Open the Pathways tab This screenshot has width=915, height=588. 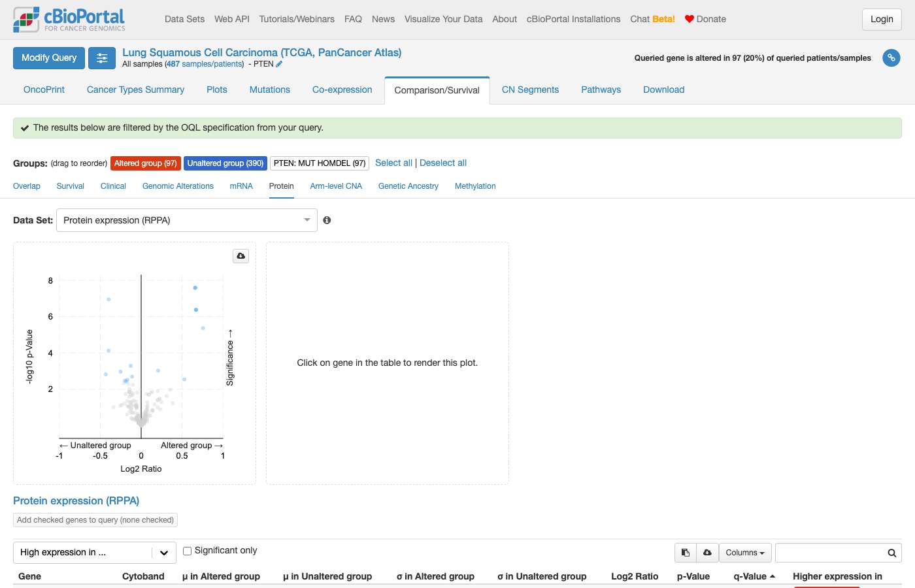click(601, 90)
